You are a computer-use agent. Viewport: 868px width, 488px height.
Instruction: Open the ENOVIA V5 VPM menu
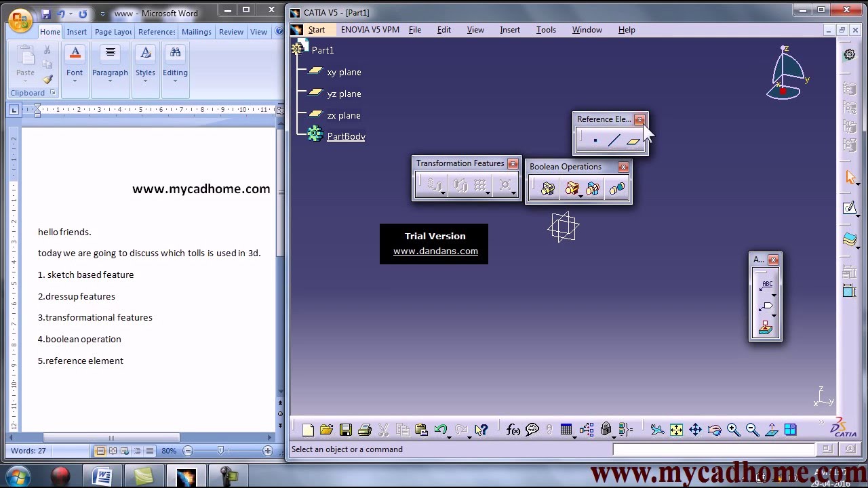[x=370, y=30]
